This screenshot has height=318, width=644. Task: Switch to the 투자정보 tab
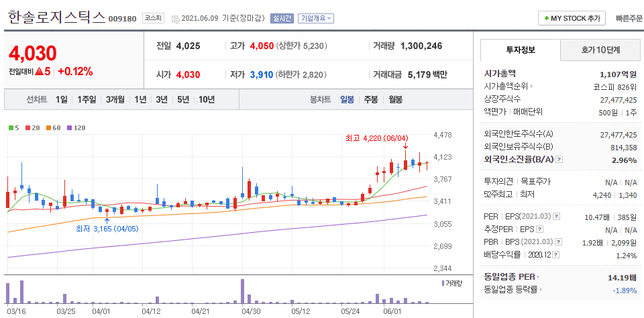click(x=521, y=50)
